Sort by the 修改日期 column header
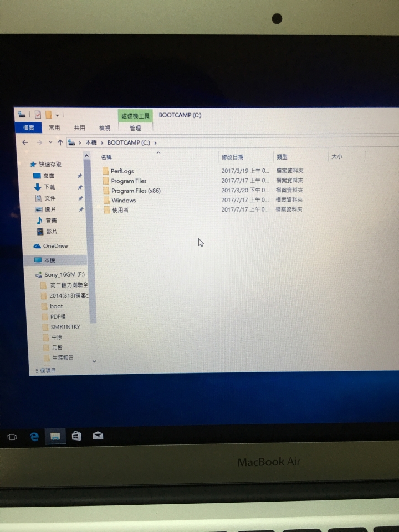 click(232, 157)
